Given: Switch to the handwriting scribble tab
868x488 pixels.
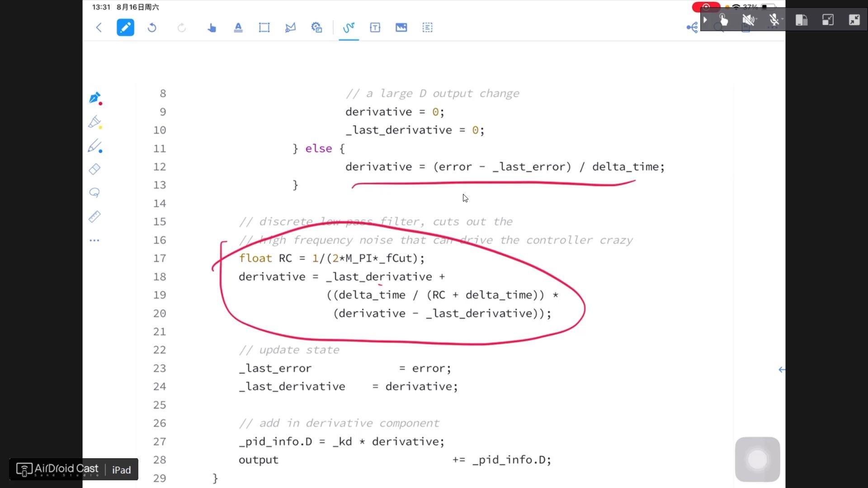Looking at the screenshot, I should point(349,28).
